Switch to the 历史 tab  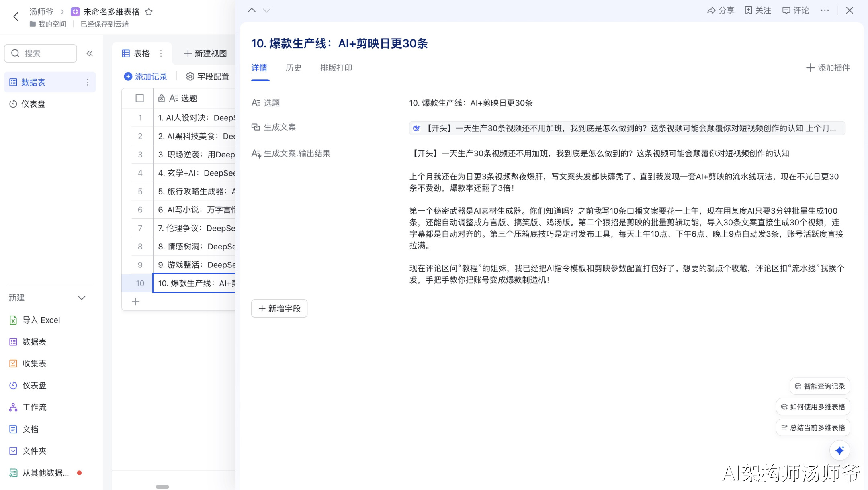293,68
